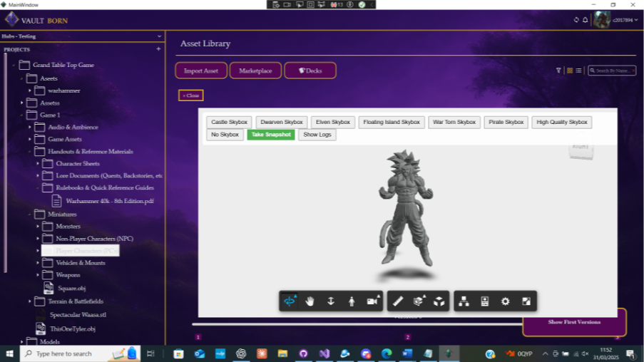Click the refresh sync icon in header
Image resolution: width=644 pixels, height=362 pixels.
coord(576,20)
